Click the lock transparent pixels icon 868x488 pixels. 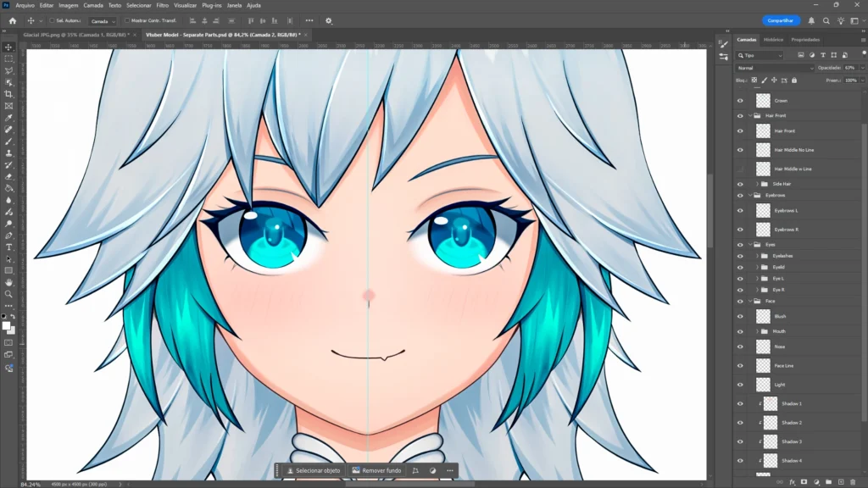click(x=753, y=80)
